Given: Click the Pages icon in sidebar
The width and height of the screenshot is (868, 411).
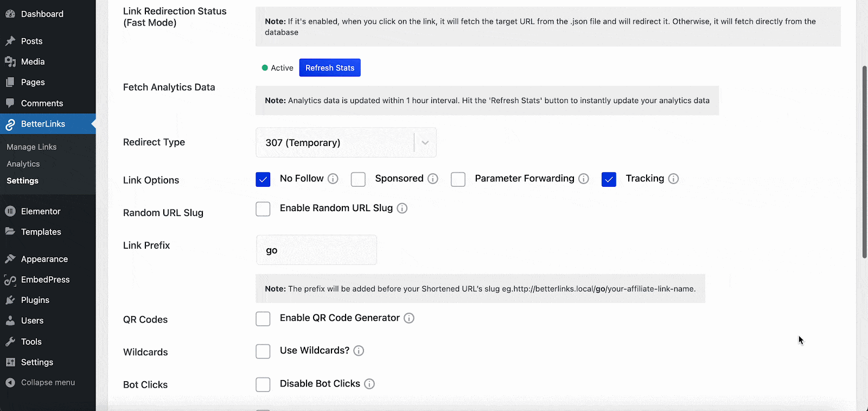Looking at the screenshot, I should 10,83.
